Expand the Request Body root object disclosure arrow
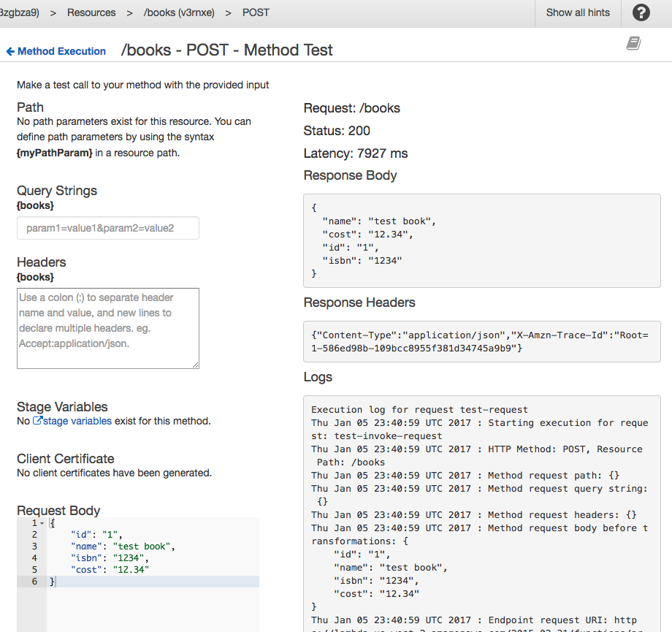This screenshot has width=672, height=632. (x=42, y=522)
